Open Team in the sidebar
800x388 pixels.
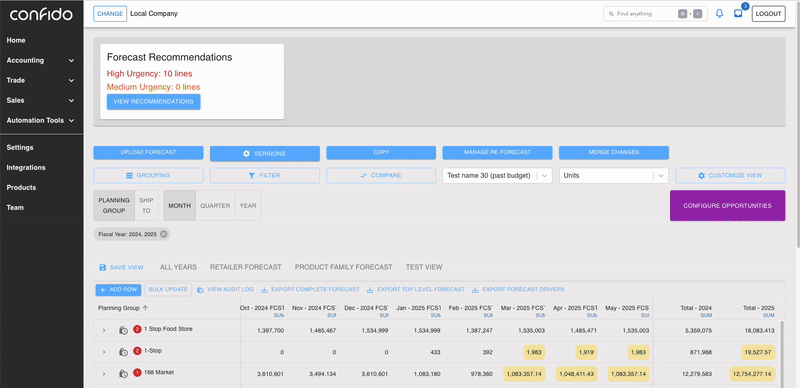pos(15,207)
